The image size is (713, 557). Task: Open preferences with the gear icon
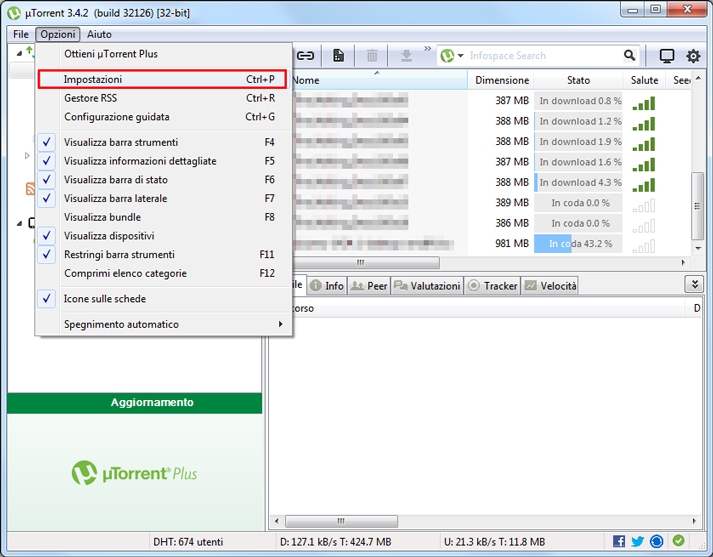(x=693, y=56)
